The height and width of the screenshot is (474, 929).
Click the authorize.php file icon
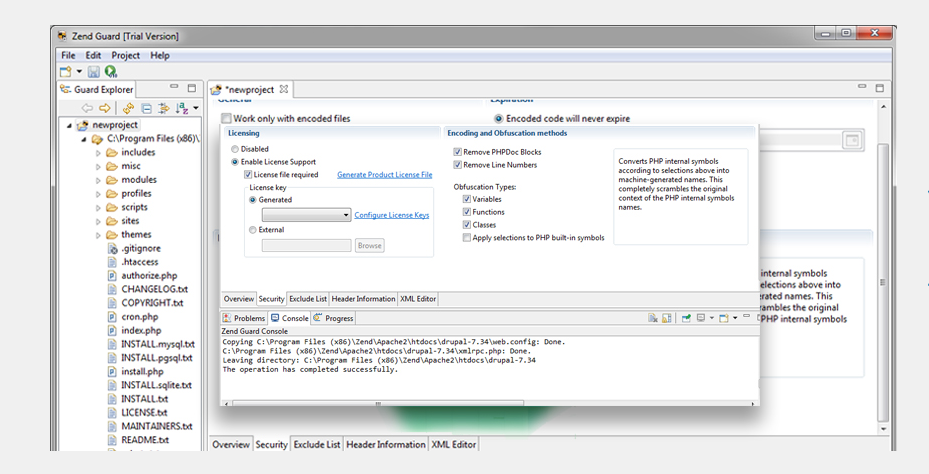112,276
